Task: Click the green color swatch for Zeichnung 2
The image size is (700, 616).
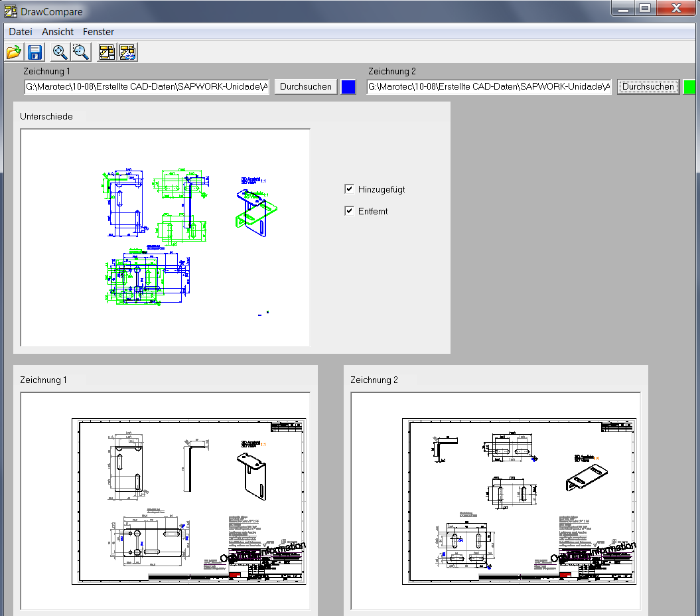Action: pyautogui.click(x=689, y=86)
